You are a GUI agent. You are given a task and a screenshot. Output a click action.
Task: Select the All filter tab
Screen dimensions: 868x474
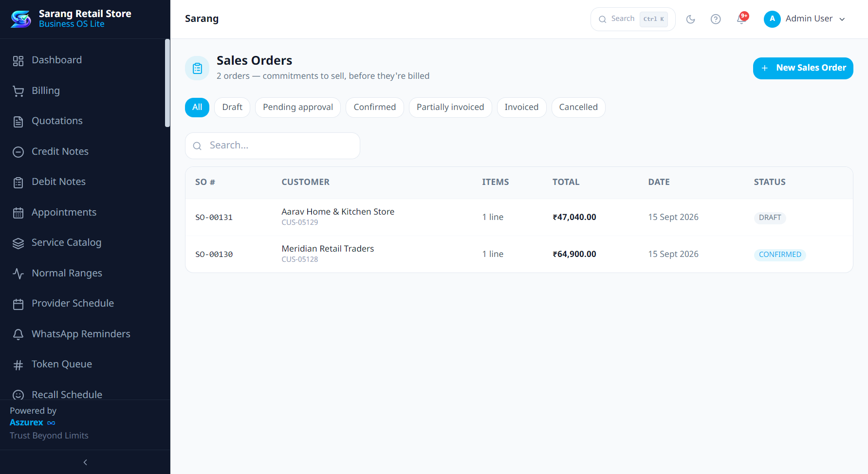(197, 108)
